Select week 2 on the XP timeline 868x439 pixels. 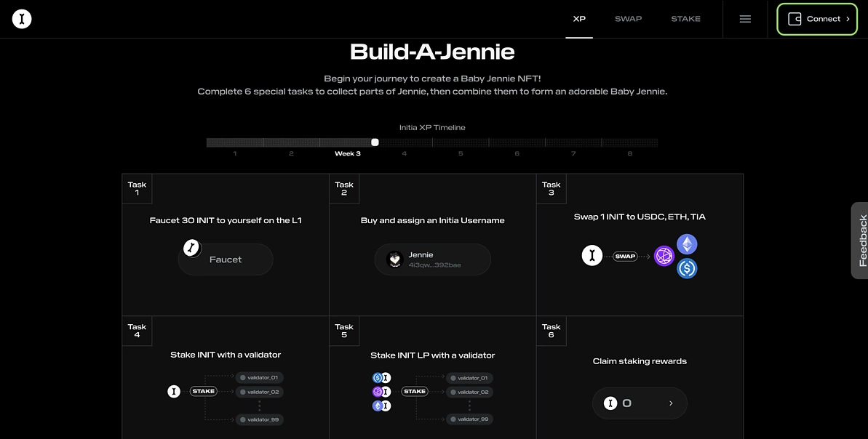pyautogui.click(x=291, y=153)
